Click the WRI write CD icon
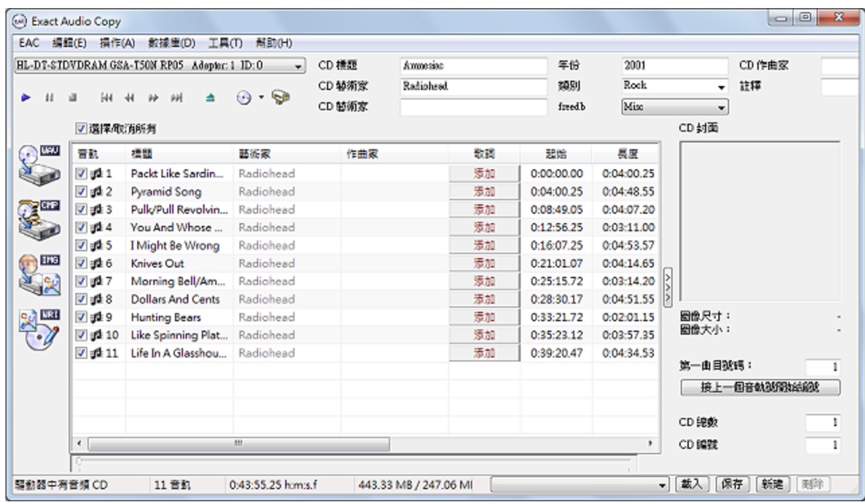 click(40, 330)
